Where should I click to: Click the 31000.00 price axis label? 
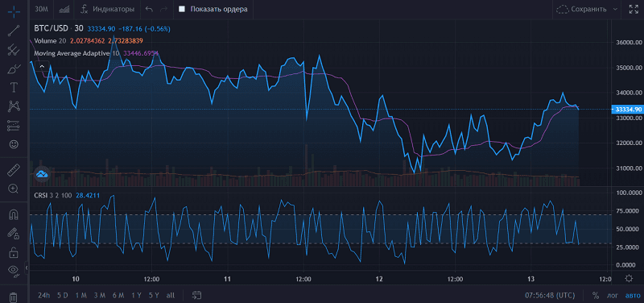point(629,168)
